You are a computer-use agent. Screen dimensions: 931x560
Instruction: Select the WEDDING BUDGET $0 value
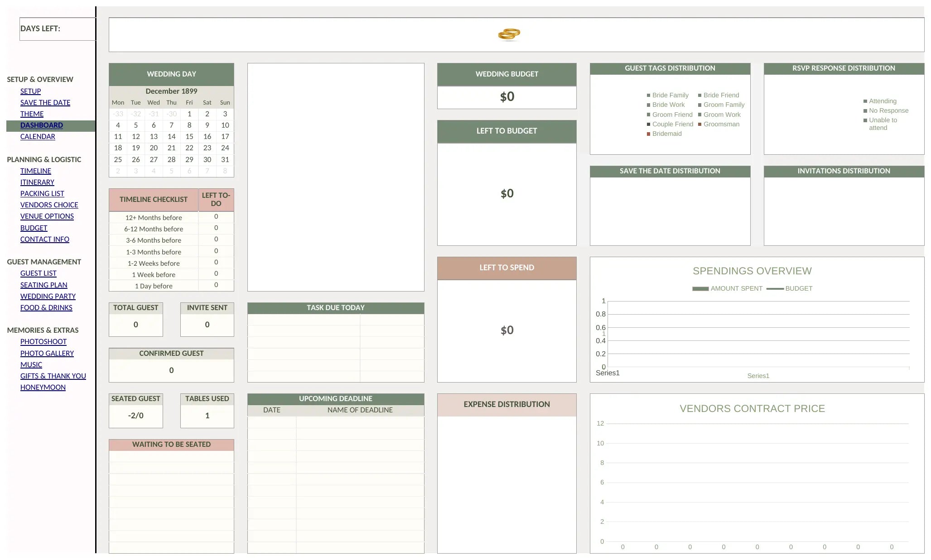(507, 97)
